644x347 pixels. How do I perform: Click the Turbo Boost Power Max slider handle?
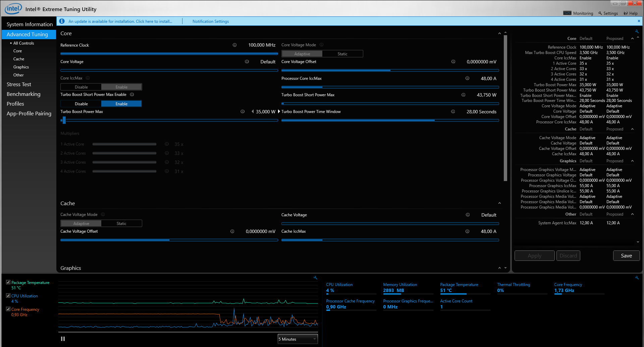click(x=64, y=120)
